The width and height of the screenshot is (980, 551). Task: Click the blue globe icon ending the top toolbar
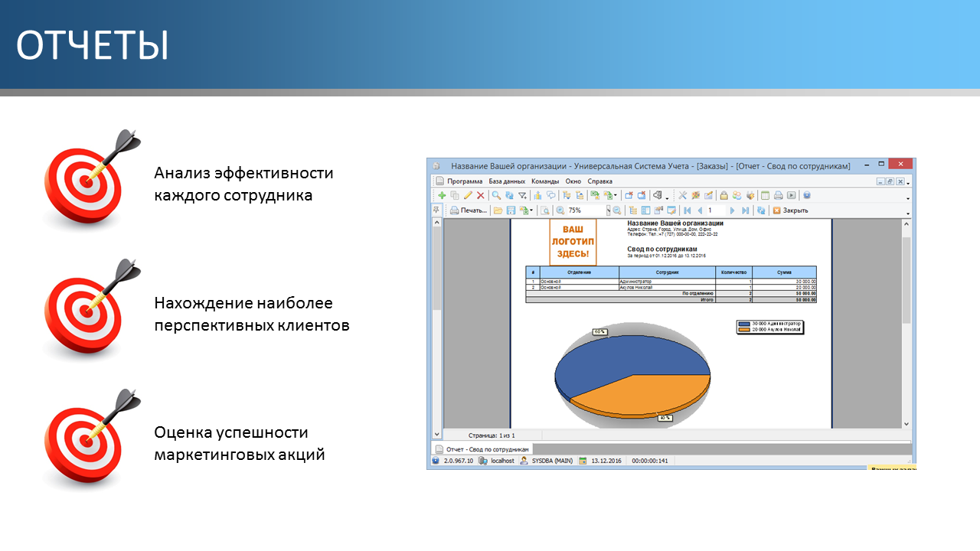(x=806, y=195)
